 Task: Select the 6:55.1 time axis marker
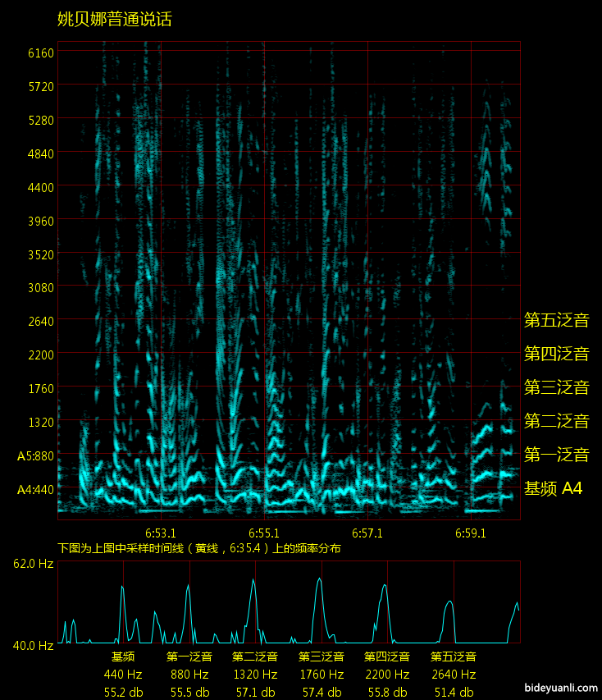pos(264,533)
